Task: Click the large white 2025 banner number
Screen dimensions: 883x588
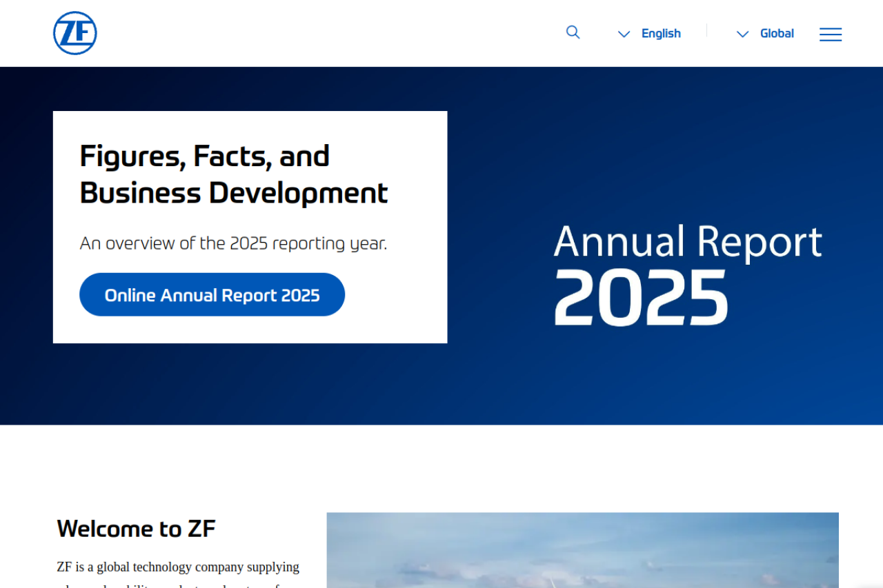Action: [x=641, y=297]
